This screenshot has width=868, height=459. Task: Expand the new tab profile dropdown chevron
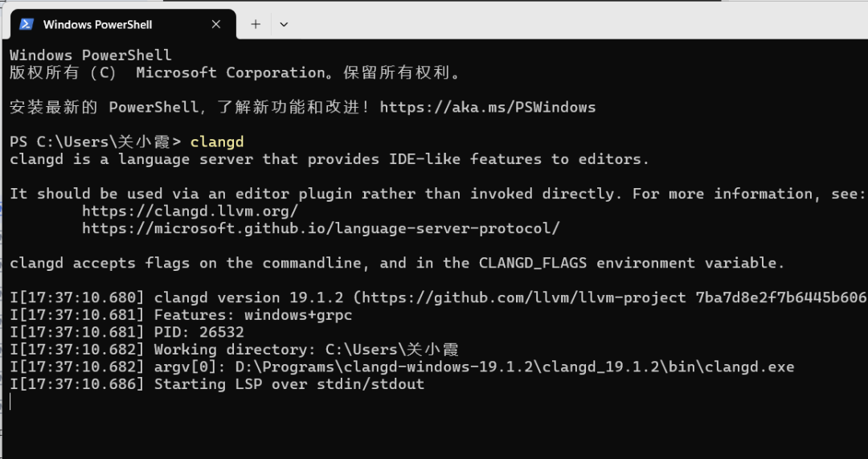click(284, 24)
